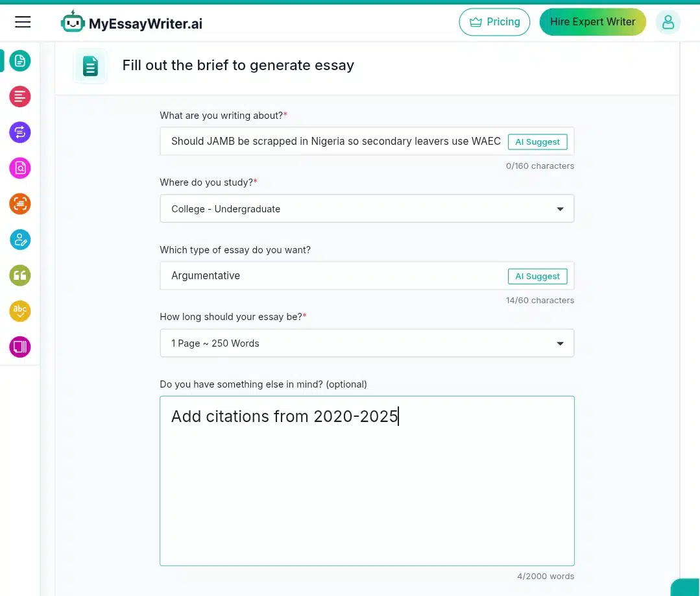Open the yellow abc grammar checker icon
This screenshot has width=700, height=596.
point(20,311)
